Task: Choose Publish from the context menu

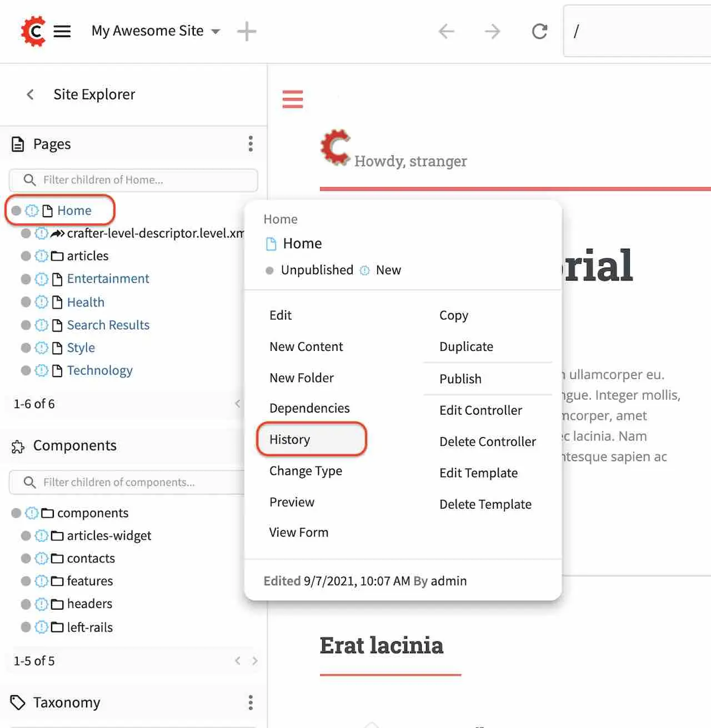Action: (460, 379)
